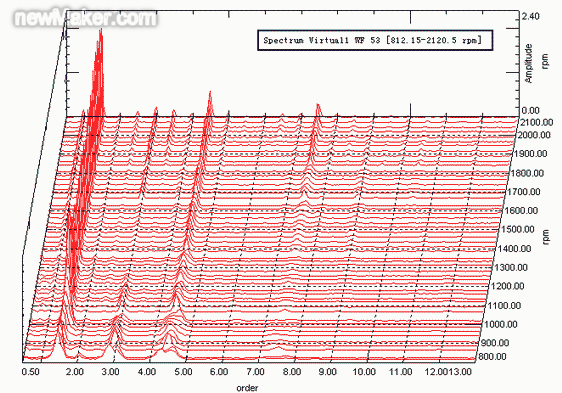Click the 1800.00 rpm axis label
The width and height of the screenshot is (562, 393).
(528, 173)
